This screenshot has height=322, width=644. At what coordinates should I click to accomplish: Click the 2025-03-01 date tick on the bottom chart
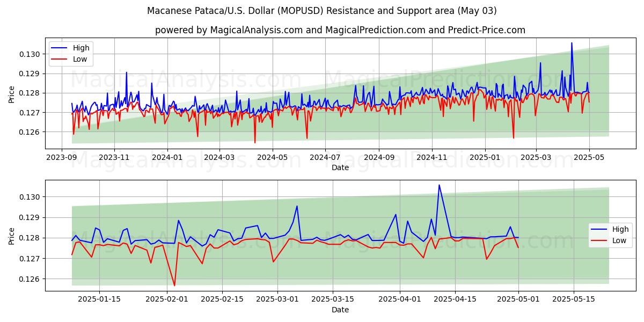(277, 299)
